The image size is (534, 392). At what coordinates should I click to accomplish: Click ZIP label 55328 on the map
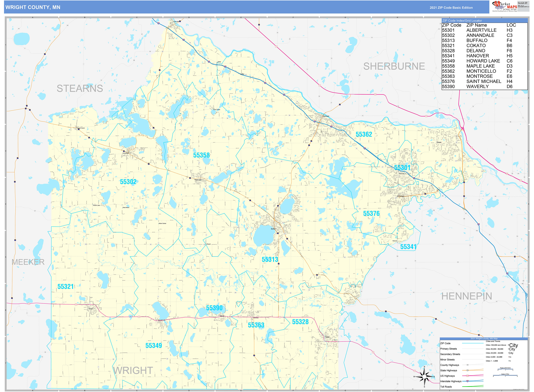[x=300, y=322]
